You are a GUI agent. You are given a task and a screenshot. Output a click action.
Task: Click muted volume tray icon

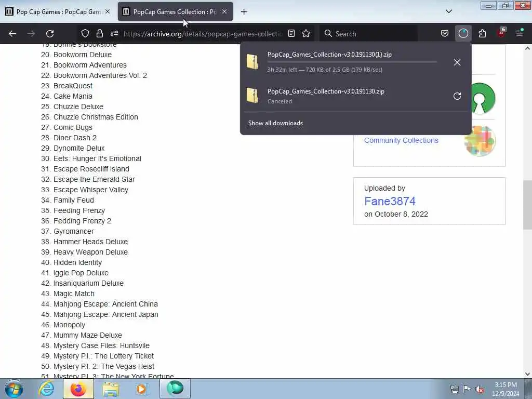[x=480, y=389]
